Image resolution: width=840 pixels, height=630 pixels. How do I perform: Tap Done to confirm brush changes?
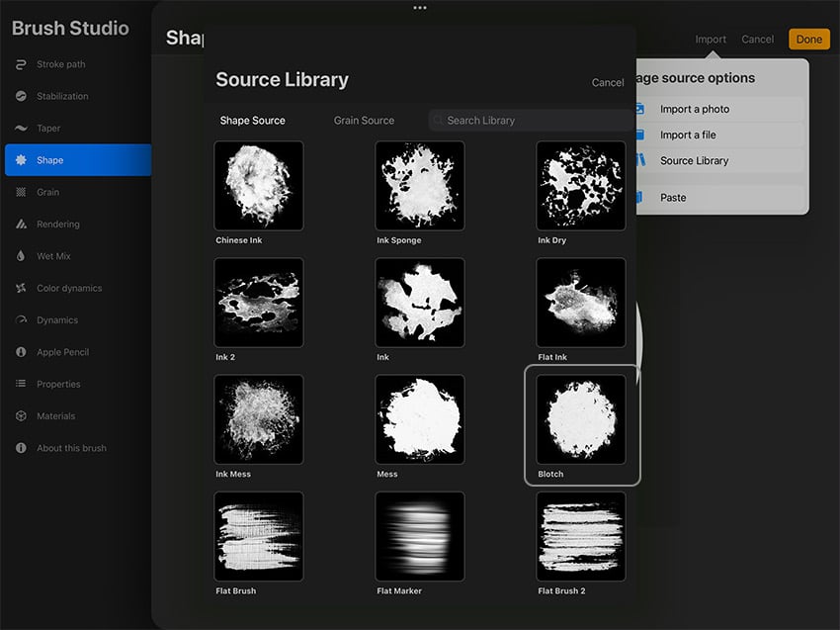[x=808, y=40]
